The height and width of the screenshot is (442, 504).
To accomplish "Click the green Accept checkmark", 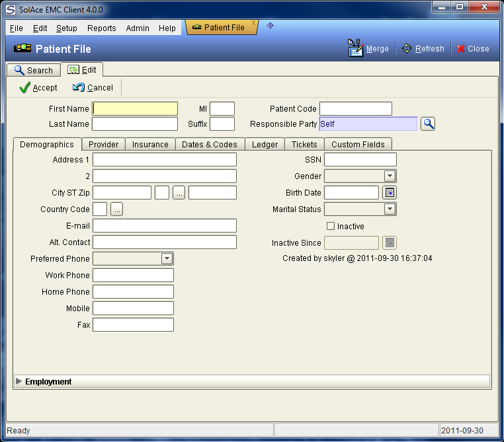I will coord(25,88).
